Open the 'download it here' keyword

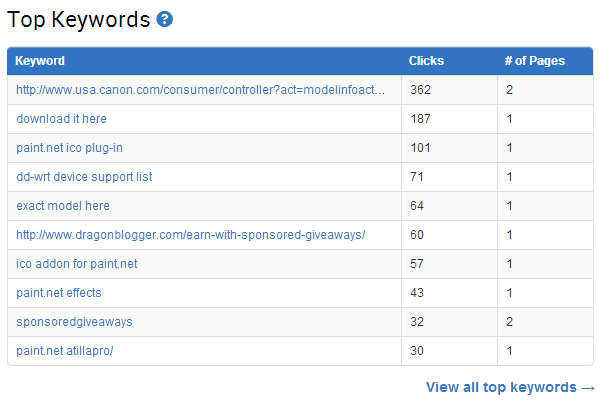61,119
